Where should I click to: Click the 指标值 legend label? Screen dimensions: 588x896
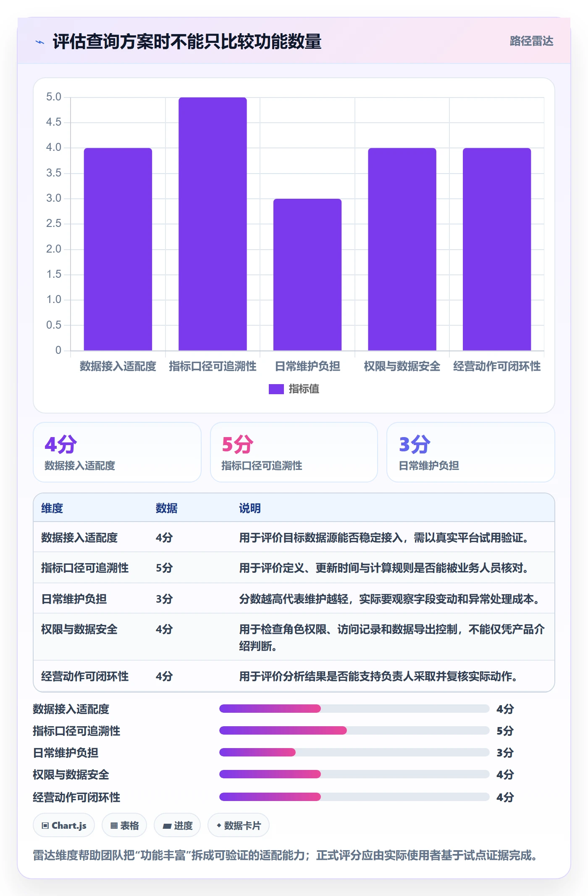pos(304,389)
